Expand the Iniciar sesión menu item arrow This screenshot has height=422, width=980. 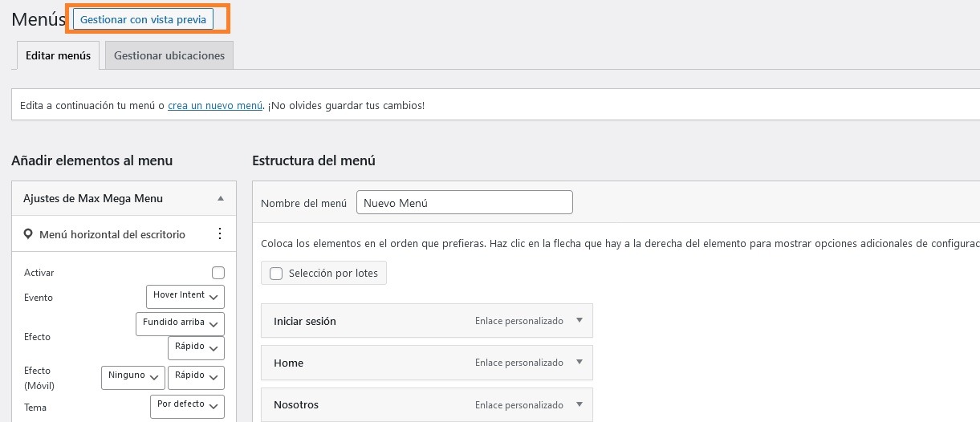click(x=579, y=321)
